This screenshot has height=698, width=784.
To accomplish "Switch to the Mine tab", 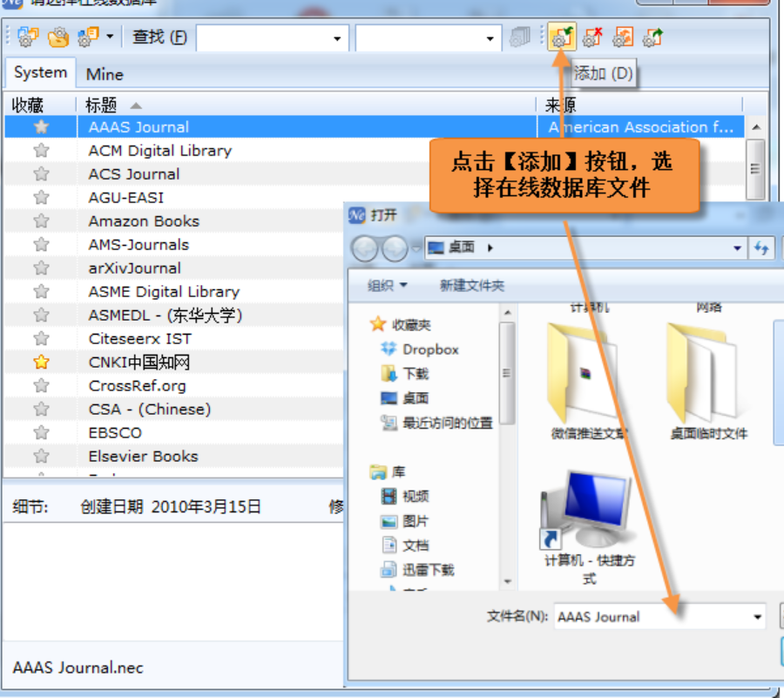I will click(x=105, y=74).
